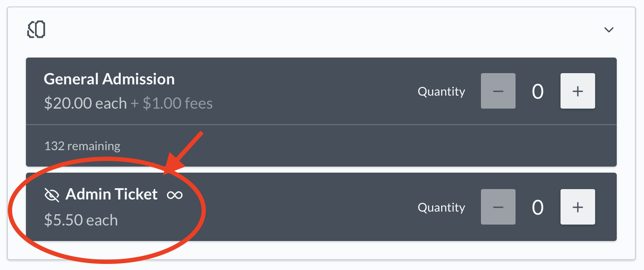Click the General Admission quantity value 0
This screenshot has width=644, height=270.
click(538, 91)
